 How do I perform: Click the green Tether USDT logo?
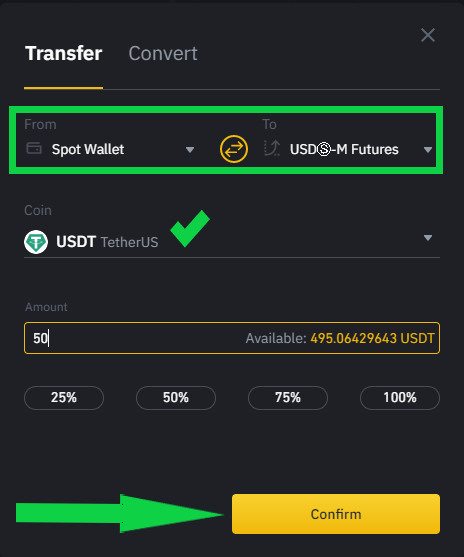(x=36, y=242)
